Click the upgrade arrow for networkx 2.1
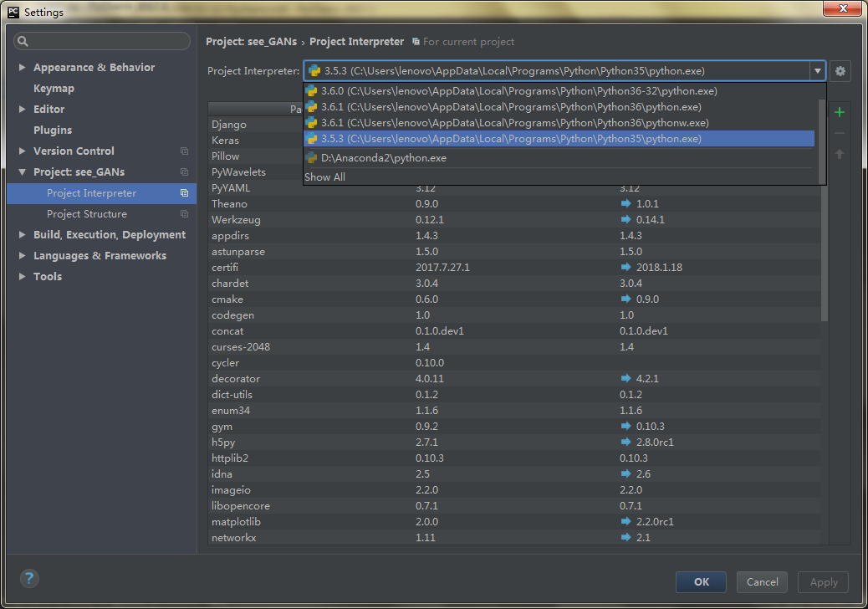868x609 pixels. 626,538
